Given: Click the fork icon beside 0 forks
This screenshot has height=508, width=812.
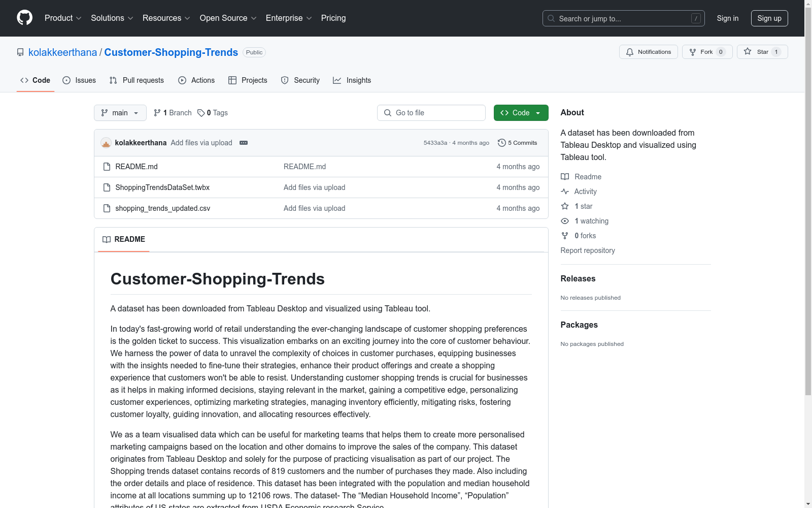Looking at the screenshot, I should (x=565, y=236).
